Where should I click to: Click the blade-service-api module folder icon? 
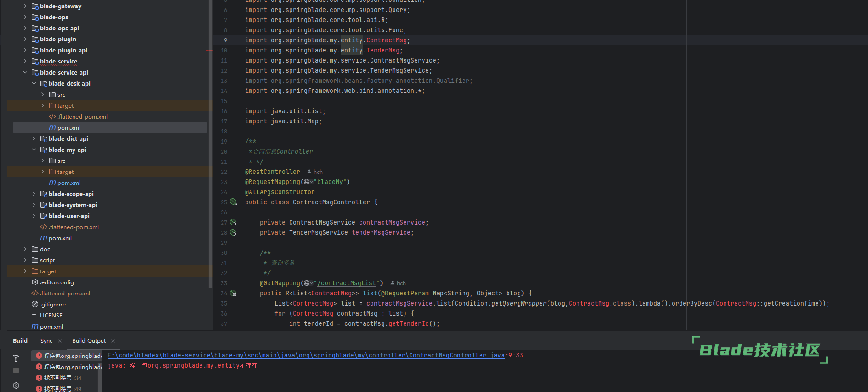coord(35,72)
